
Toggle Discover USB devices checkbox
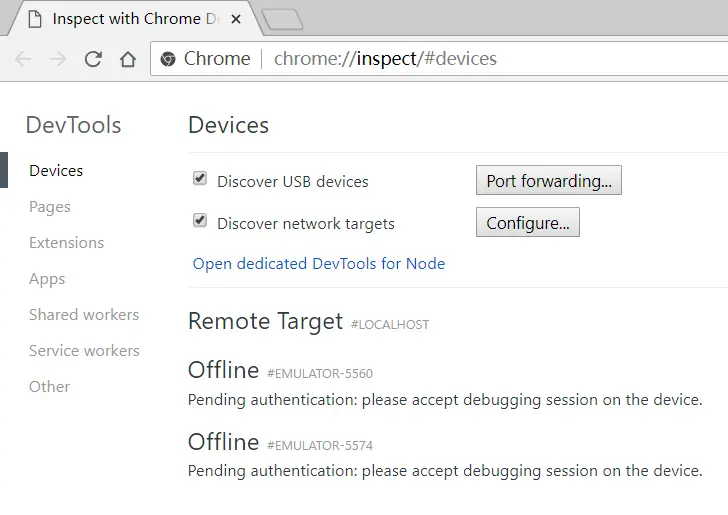200,179
